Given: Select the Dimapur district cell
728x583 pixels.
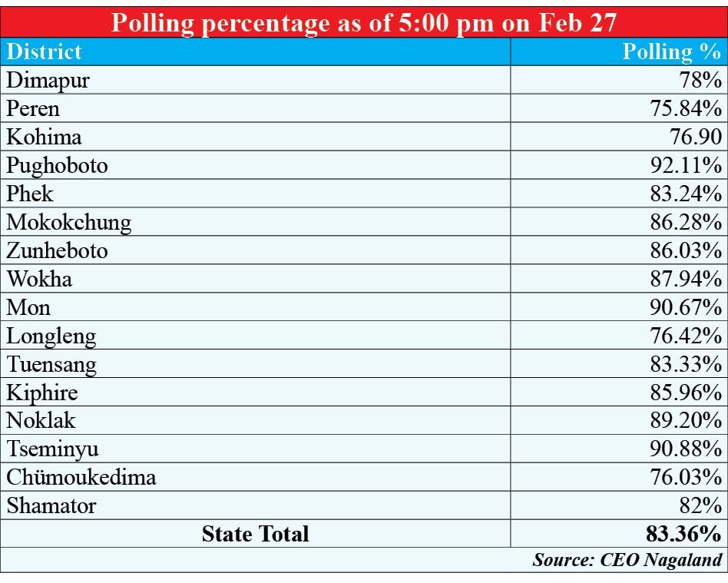Looking at the screenshot, I should click(48, 80).
